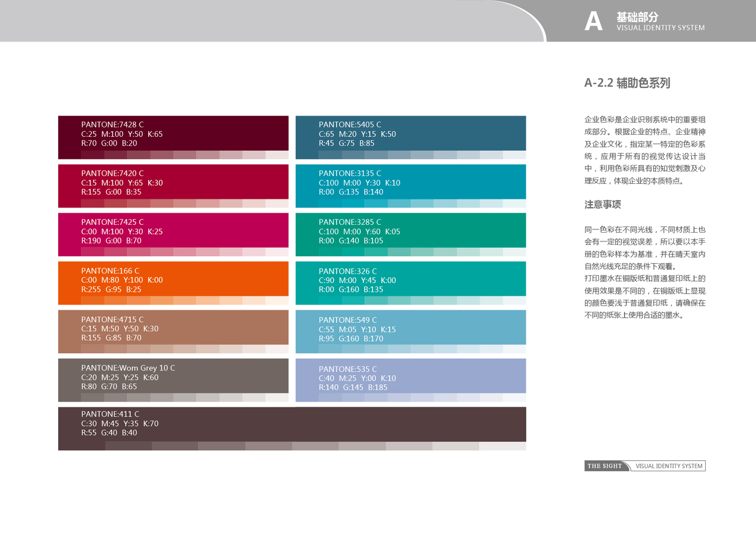Click the text 'R:190 G:00 B:70'

pos(111,241)
